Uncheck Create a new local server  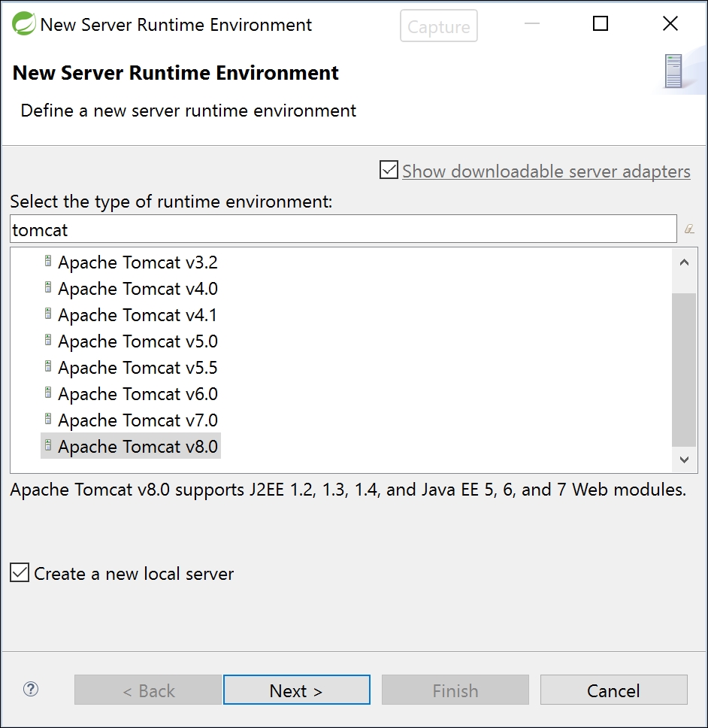click(20, 574)
